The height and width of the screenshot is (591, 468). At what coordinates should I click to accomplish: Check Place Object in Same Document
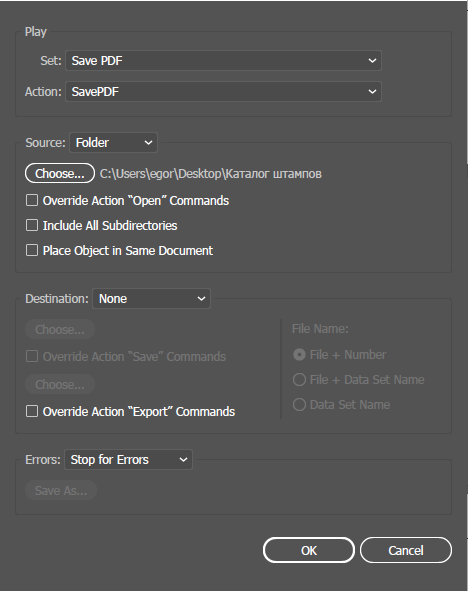32,250
